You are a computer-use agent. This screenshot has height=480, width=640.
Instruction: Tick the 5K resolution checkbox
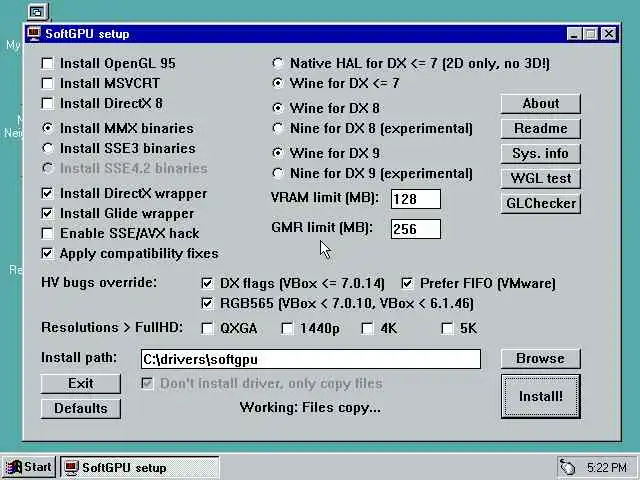click(x=447, y=328)
